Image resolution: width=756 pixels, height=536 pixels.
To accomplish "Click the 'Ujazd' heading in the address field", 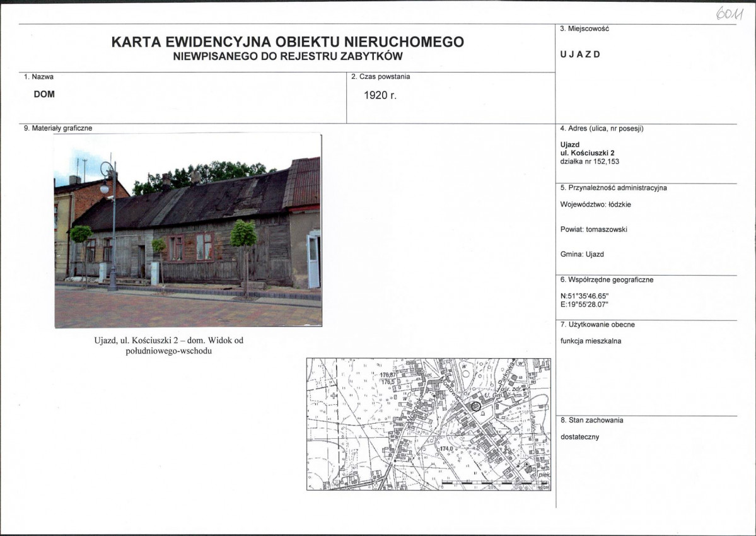I will coord(570,144).
